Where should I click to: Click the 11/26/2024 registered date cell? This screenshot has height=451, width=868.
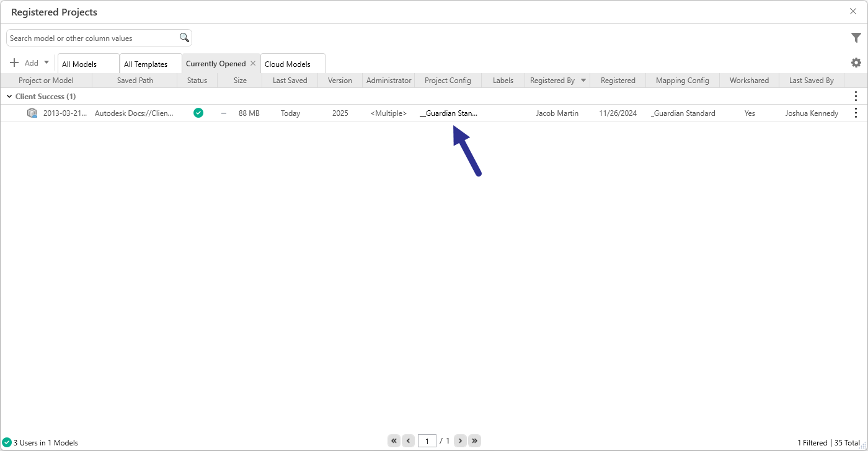(x=618, y=113)
